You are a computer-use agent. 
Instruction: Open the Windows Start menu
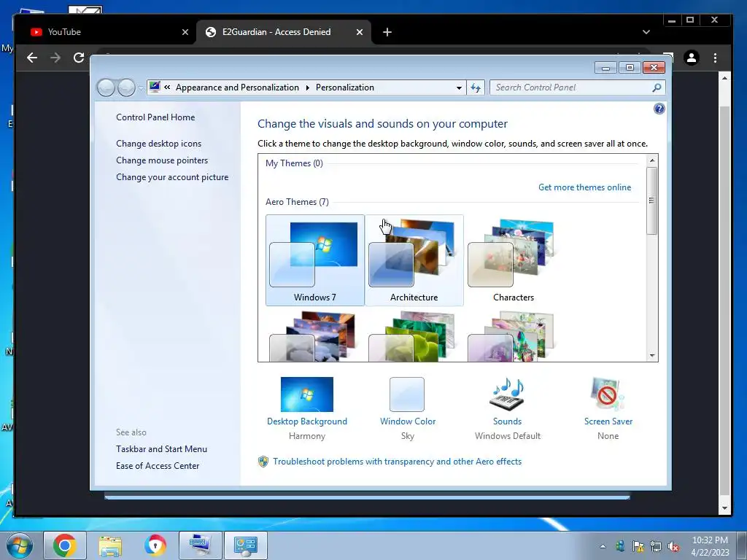click(20, 545)
